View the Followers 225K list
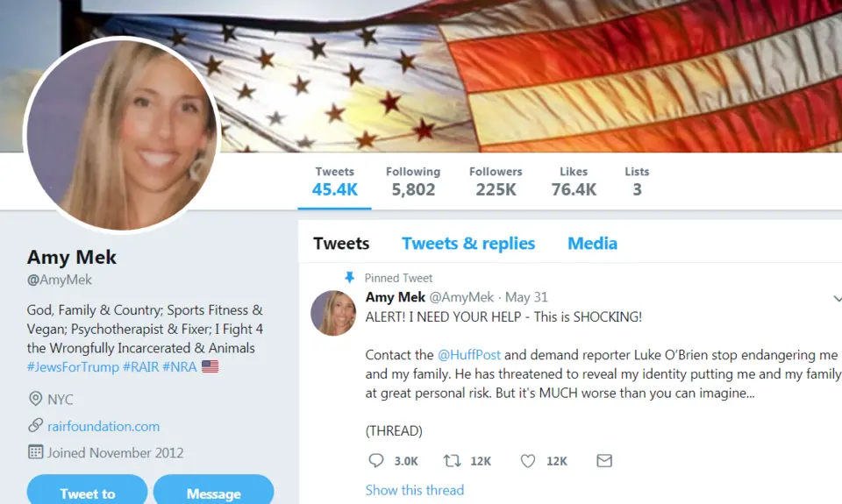This screenshot has height=504, width=842. tap(496, 182)
